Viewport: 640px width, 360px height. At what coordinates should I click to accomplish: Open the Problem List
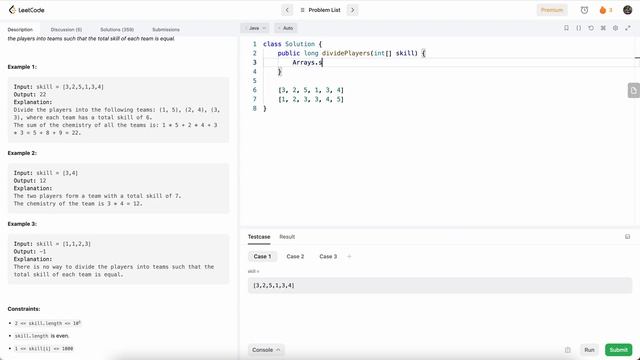tap(320, 10)
